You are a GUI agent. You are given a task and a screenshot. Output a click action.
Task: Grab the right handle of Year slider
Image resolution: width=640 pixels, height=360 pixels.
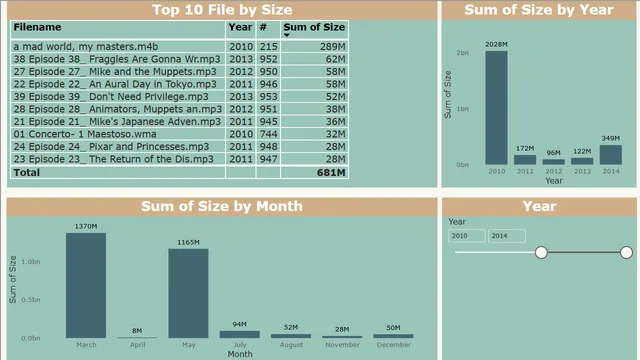coord(626,253)
